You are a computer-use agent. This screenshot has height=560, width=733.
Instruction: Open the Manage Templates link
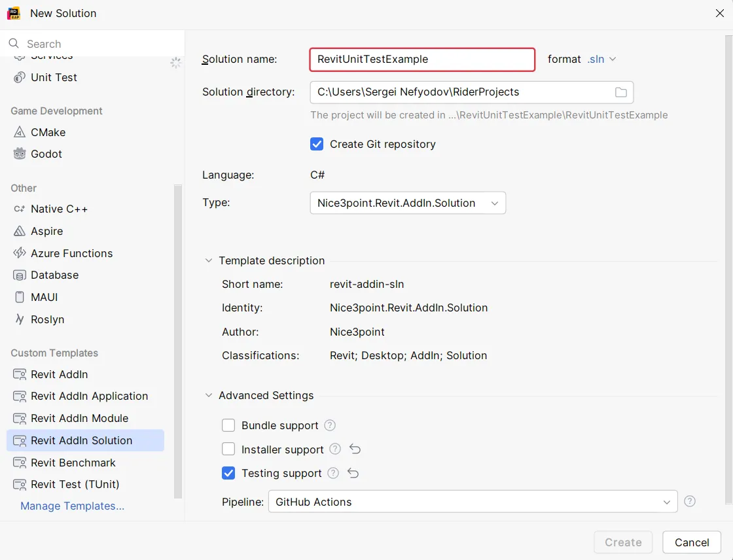pyautogui.click(x=73, y=506)
